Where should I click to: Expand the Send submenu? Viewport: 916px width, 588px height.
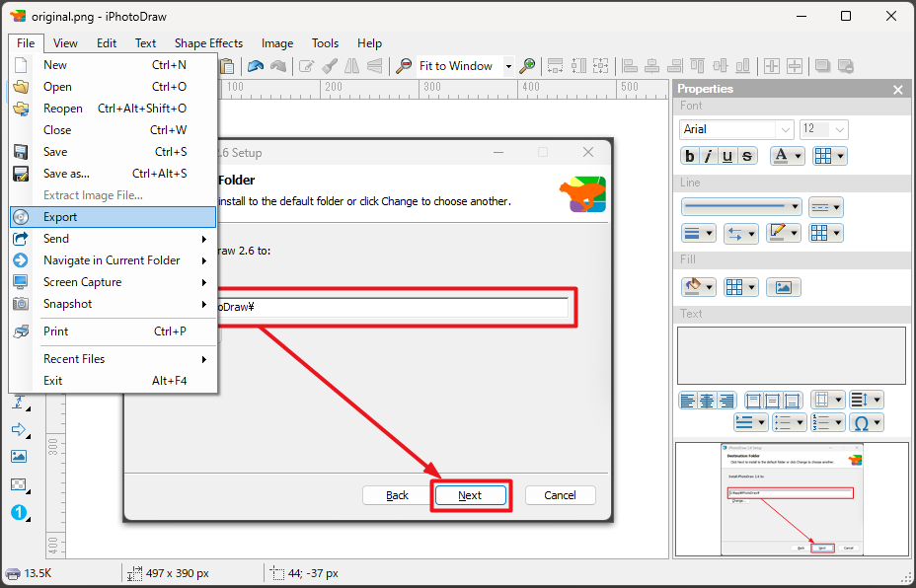click(x=113, y=239)
